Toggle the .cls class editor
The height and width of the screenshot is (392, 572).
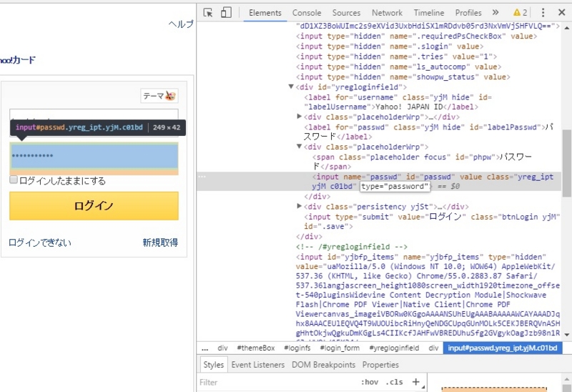pyautogui.click(x=395, y=382)
